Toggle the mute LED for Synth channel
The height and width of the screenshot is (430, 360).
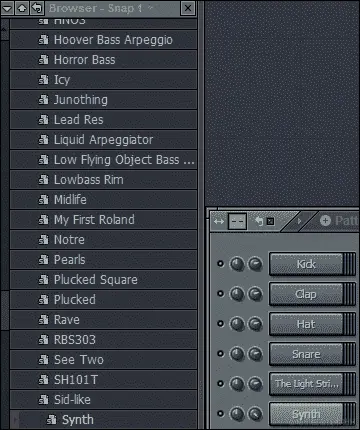click(220, 414)
